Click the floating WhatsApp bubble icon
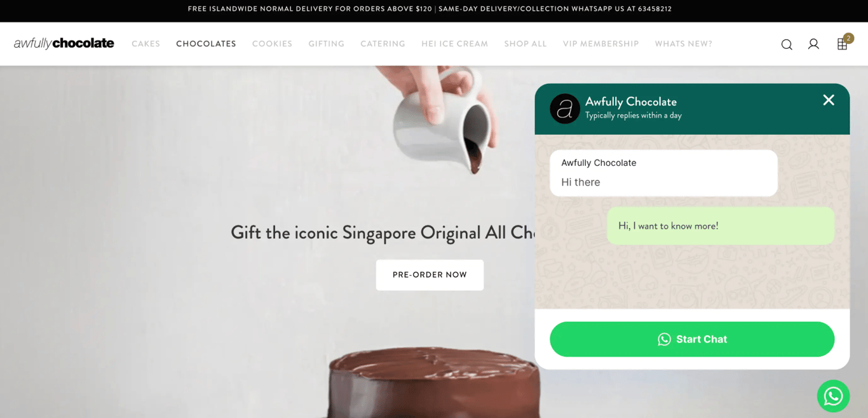868x418 pixels. coord(833,396)
